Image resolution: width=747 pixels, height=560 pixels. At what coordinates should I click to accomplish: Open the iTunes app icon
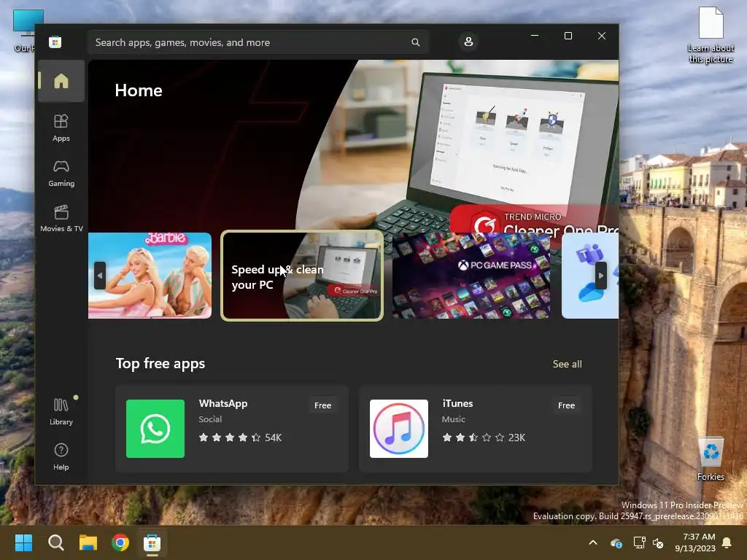(x=399, y=429)
